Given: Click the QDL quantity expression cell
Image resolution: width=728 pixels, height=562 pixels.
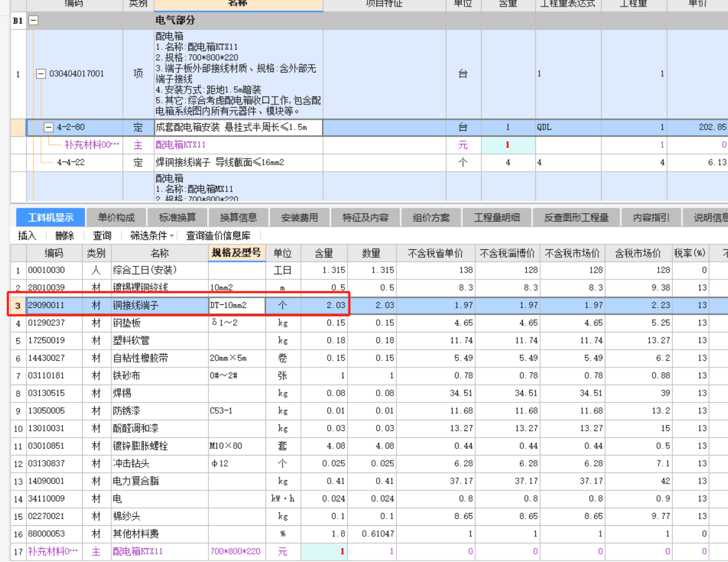Looking at the screenshot, I should click(568, 128).
